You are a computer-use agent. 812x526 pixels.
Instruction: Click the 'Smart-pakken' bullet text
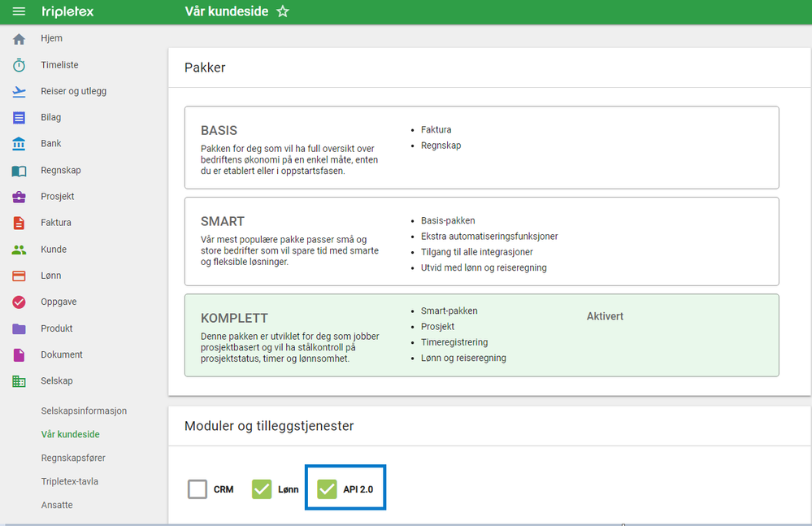point(449,311)
